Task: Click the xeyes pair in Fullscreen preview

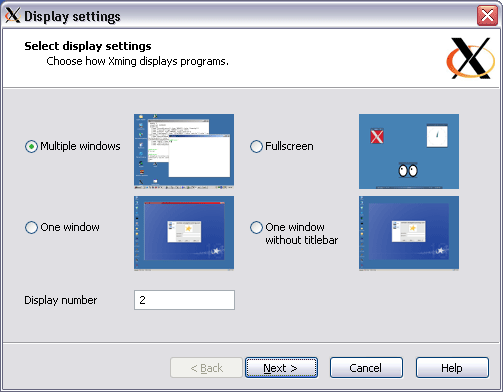Action: point(408,170)
